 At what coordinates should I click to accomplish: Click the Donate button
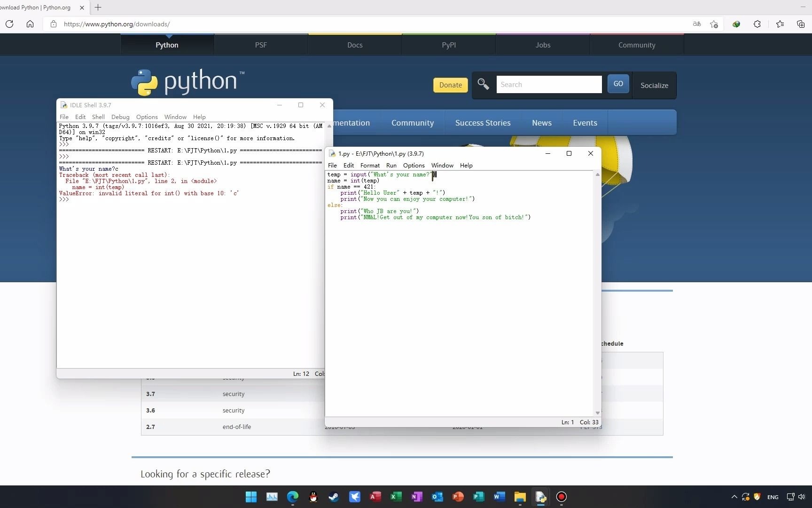(x=450, y=85)
